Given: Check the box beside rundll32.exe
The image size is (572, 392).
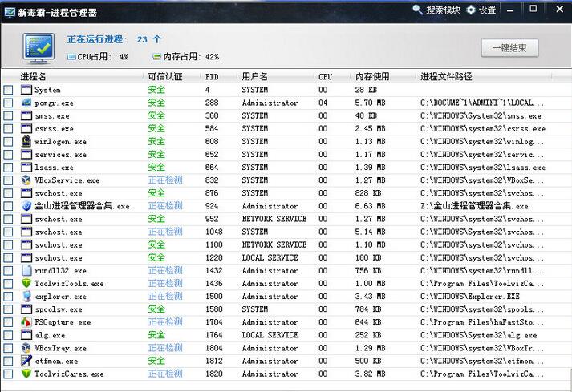Looking at the screenshot, I should [8, 271].
